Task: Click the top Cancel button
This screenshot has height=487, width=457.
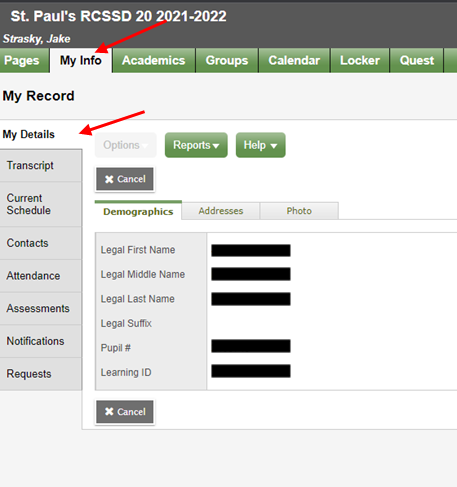Action: pyautogui.click(x=125, y=179)
